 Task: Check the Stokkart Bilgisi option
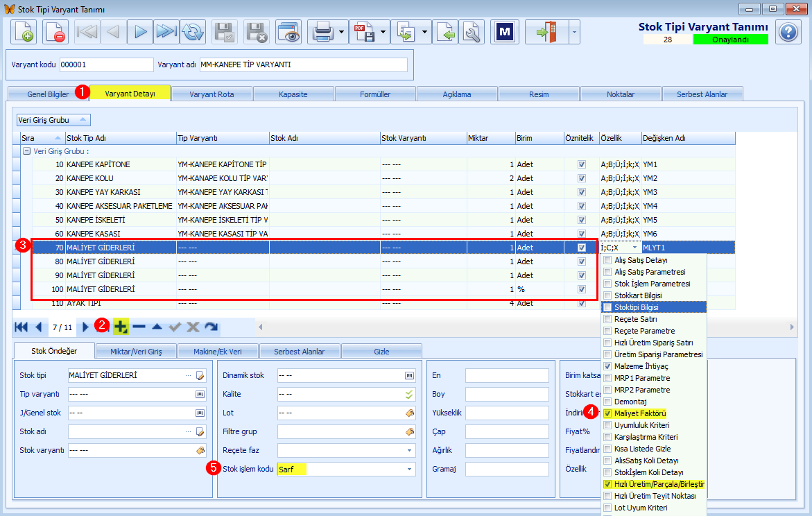607,295
